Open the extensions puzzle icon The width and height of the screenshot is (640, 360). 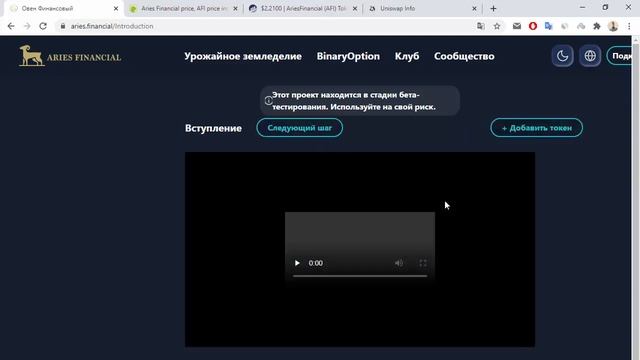click(597, 26)
